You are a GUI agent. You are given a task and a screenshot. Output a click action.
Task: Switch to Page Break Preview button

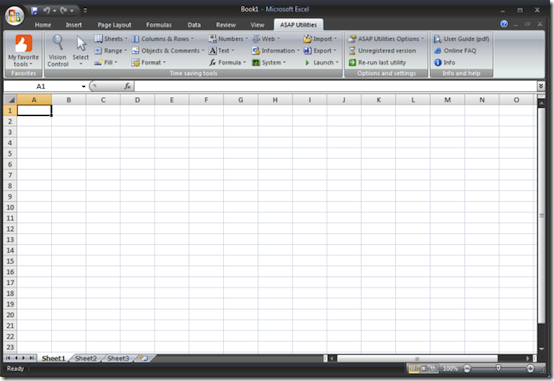coord(434,369)
